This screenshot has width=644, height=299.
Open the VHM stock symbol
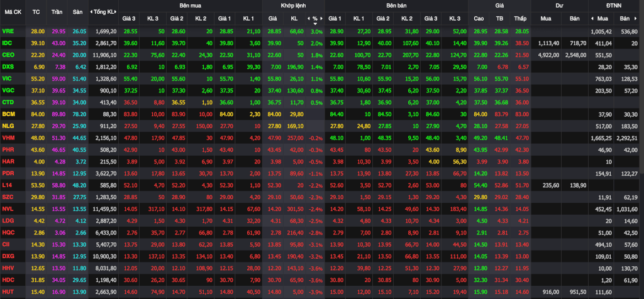coord(8,138)
